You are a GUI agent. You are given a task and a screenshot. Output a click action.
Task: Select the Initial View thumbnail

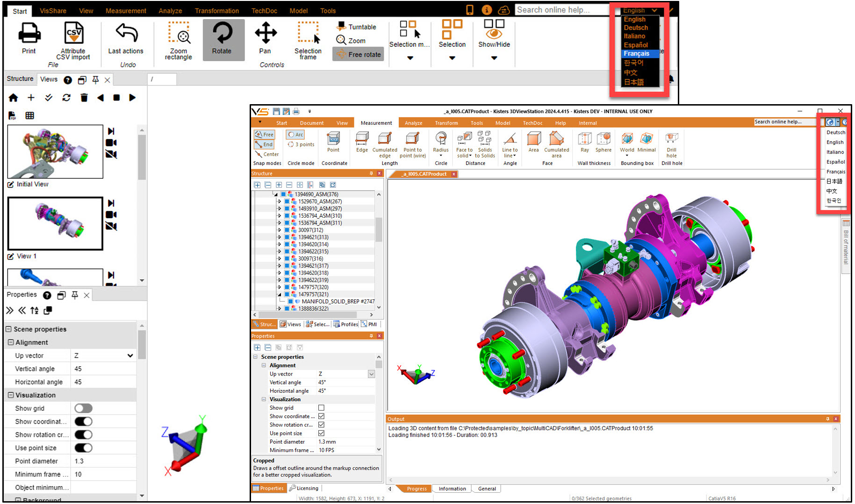(55, 151)
